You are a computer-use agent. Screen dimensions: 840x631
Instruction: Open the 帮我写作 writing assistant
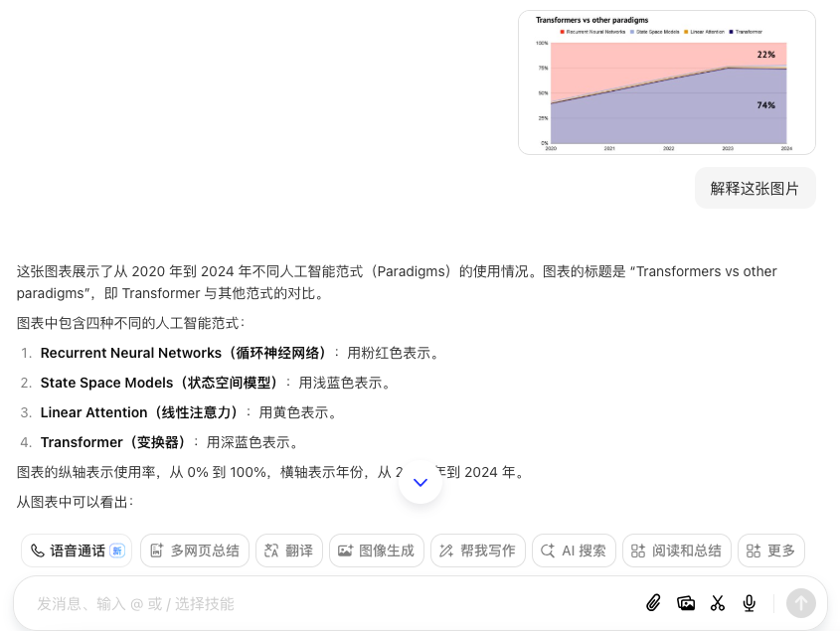[478, 551]
